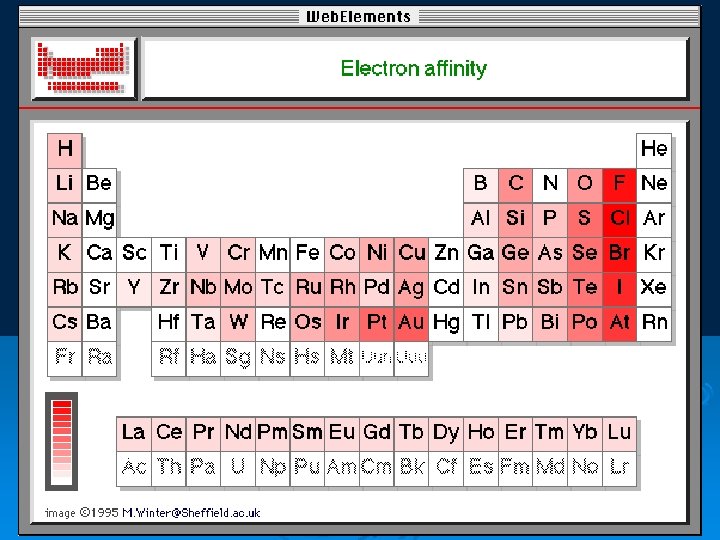Click the lithium Li element

tap(65, 186)
